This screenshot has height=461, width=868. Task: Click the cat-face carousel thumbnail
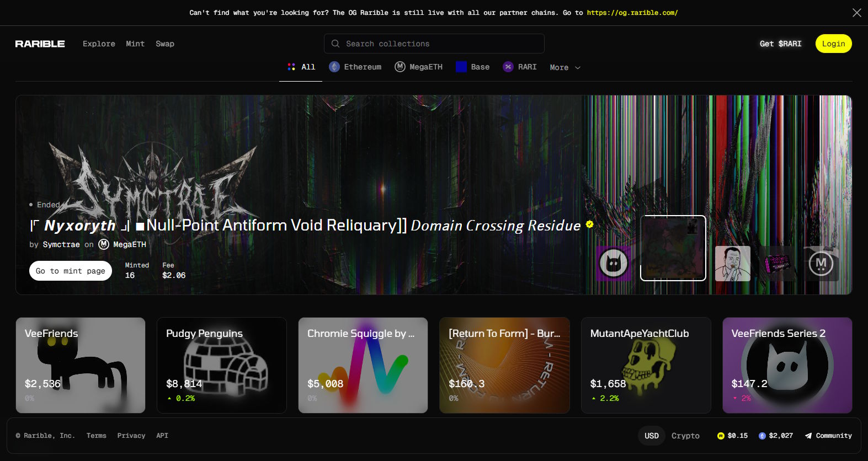pyautogui.click(x=614, y=263)
